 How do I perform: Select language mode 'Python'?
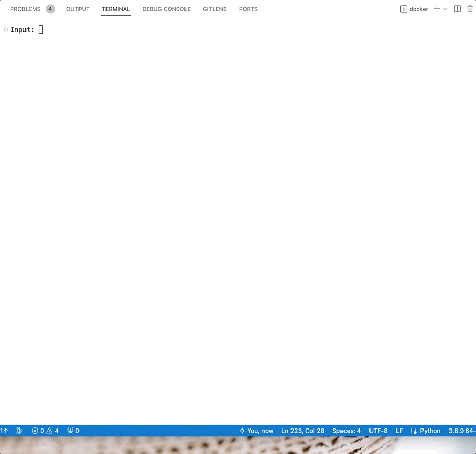(x=430, y=431)
